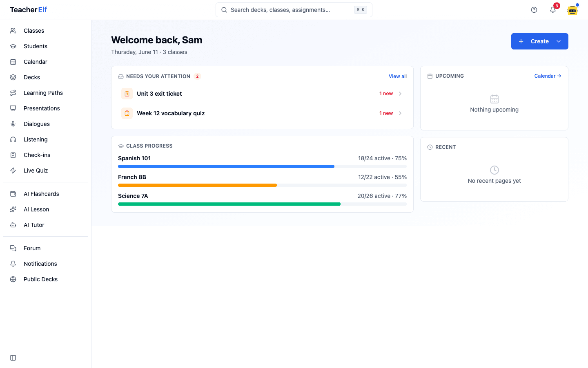Click the orange clipboard icon for Week 12 vocabulary quiz
The height and width of the screenshot is (368, 588).
(x=127, y=113)
